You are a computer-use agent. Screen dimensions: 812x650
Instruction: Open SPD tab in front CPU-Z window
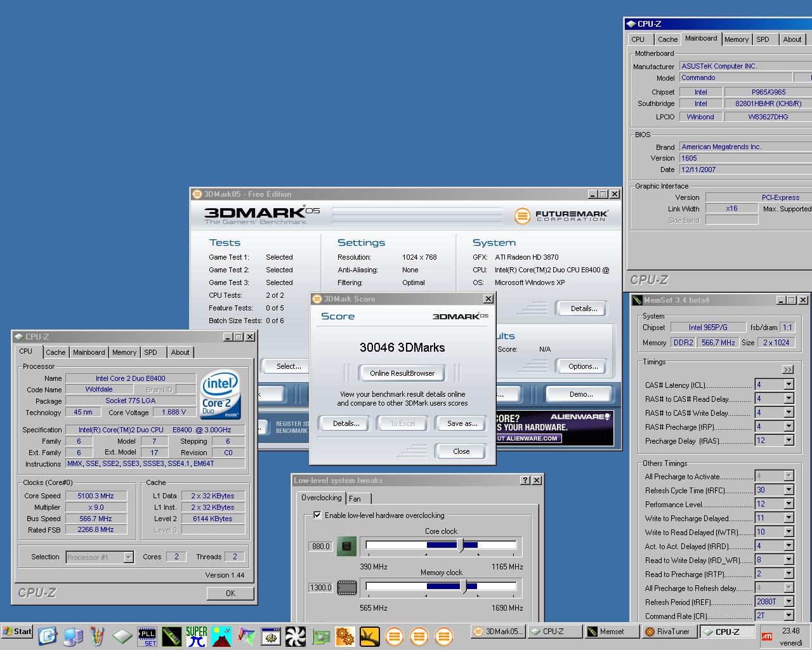click(150, 352)
